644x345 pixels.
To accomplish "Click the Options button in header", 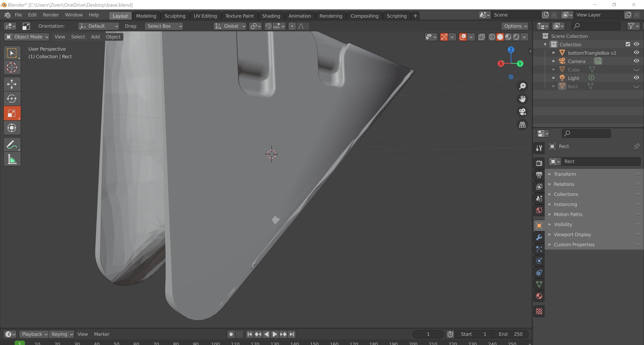I will coord(515,26).
